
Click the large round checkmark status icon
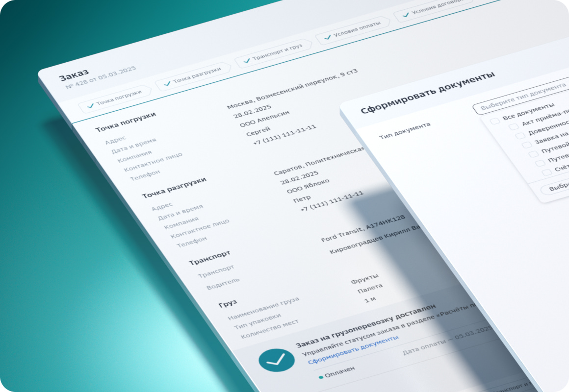click(x=277, y=360)
